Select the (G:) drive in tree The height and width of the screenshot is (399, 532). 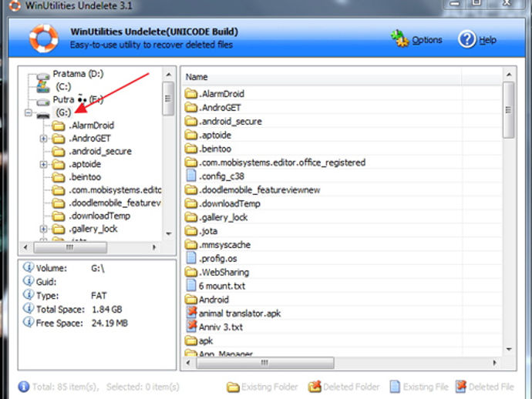[63, 112]
